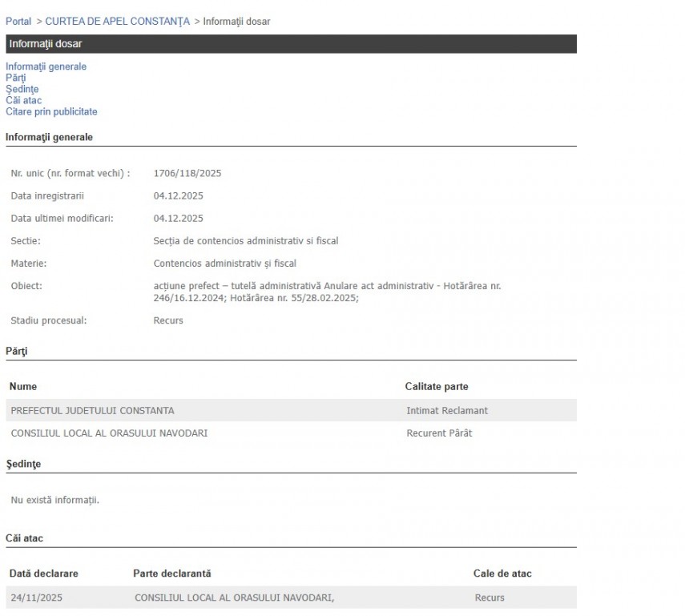Go to the Ședințe navigation link
The height and width of the screenshot is (616, 685).
tap(22, 89)
